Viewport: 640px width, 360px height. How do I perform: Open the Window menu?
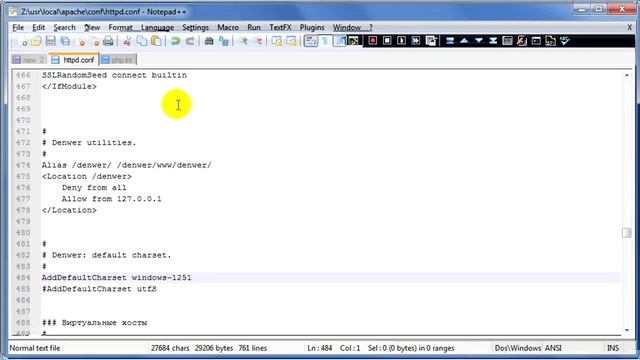[347, 27]
